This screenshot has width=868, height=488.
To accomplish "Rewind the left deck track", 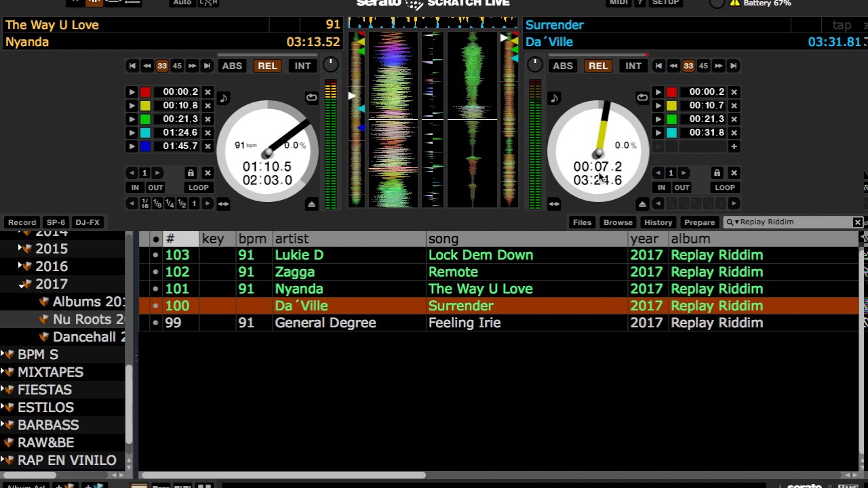I will click(x=147, y=66).
